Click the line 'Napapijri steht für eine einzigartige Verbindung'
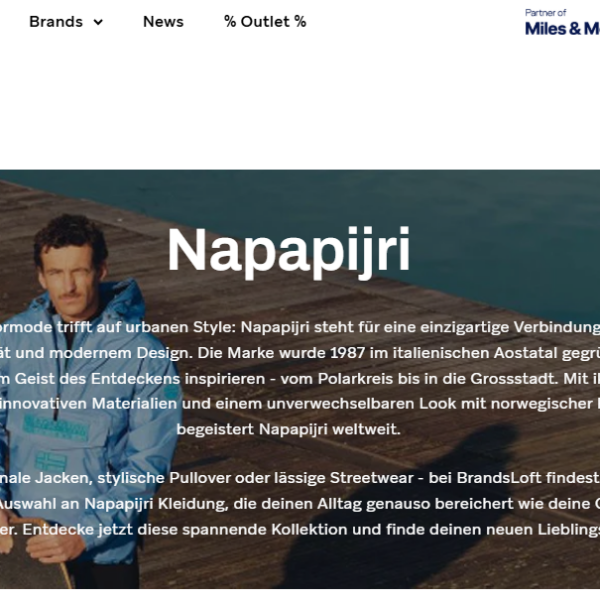The width and height of the screenshot is (600, 600). (300, 327)
